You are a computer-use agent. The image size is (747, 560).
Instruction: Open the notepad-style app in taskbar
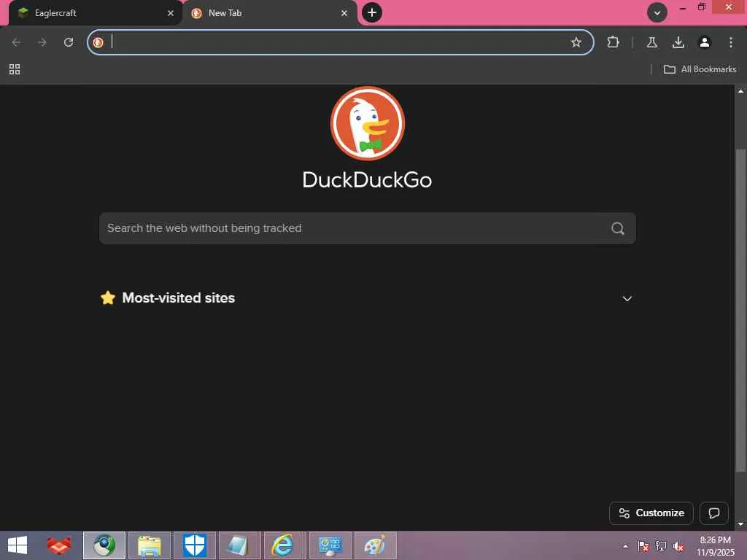tap(239, 545)
